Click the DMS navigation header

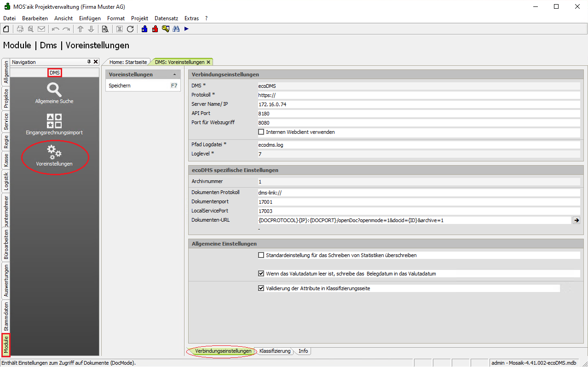coord(55,73)
